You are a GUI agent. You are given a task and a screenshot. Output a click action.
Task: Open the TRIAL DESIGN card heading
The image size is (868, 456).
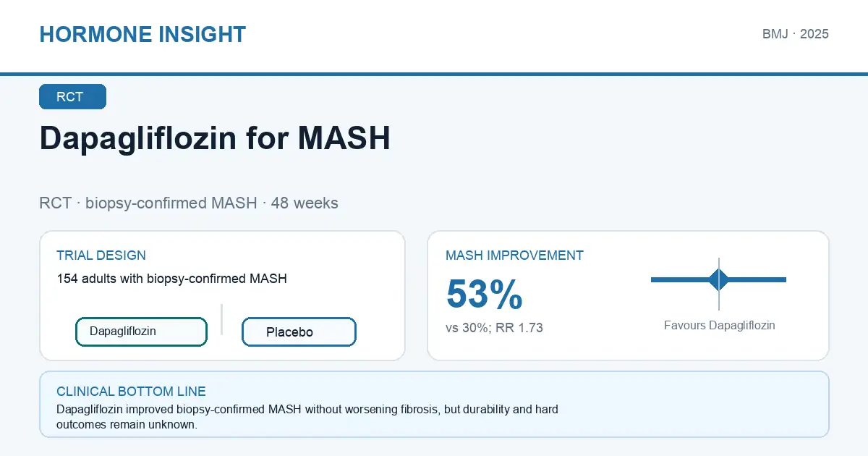coord(101,256)
